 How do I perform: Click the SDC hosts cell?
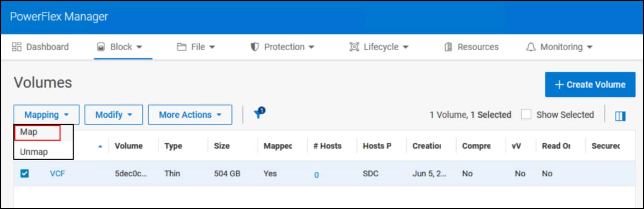[x=370, y=173]
